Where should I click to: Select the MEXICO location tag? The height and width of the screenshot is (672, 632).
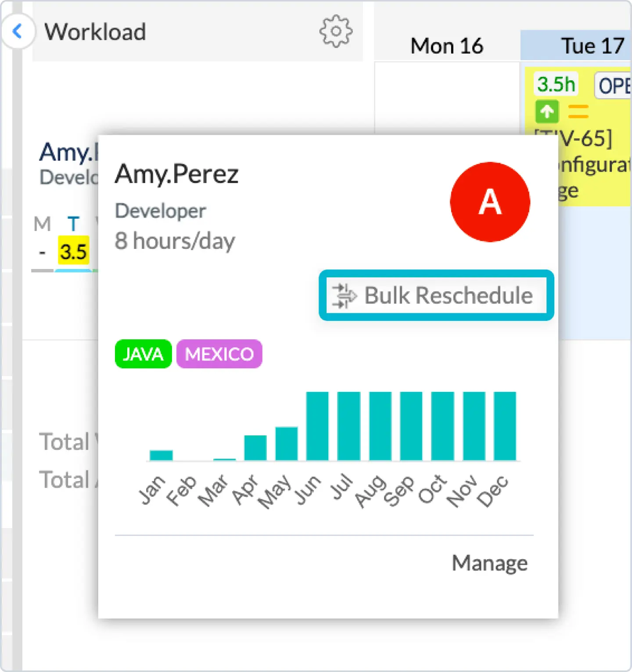(x=219, y=354)
